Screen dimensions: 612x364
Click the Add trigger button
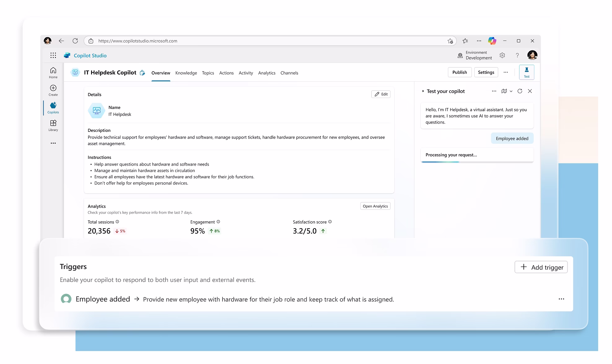(541, 267)
